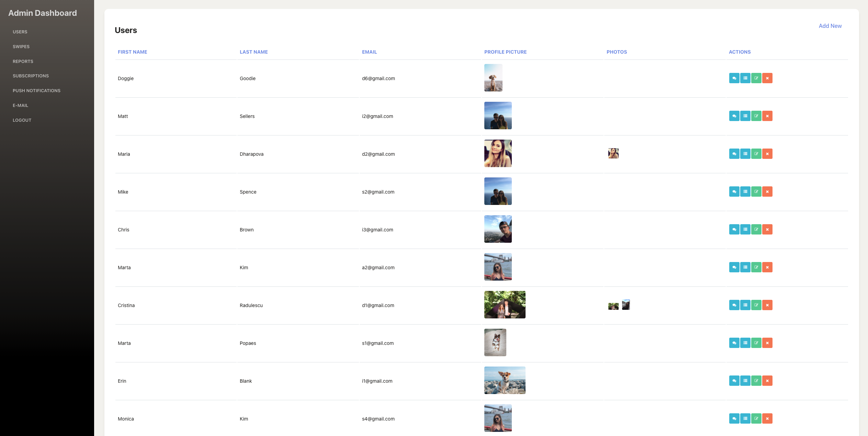The image size is (868, 436).
Task: Click Email column header
Action: [x=369, y=52]
